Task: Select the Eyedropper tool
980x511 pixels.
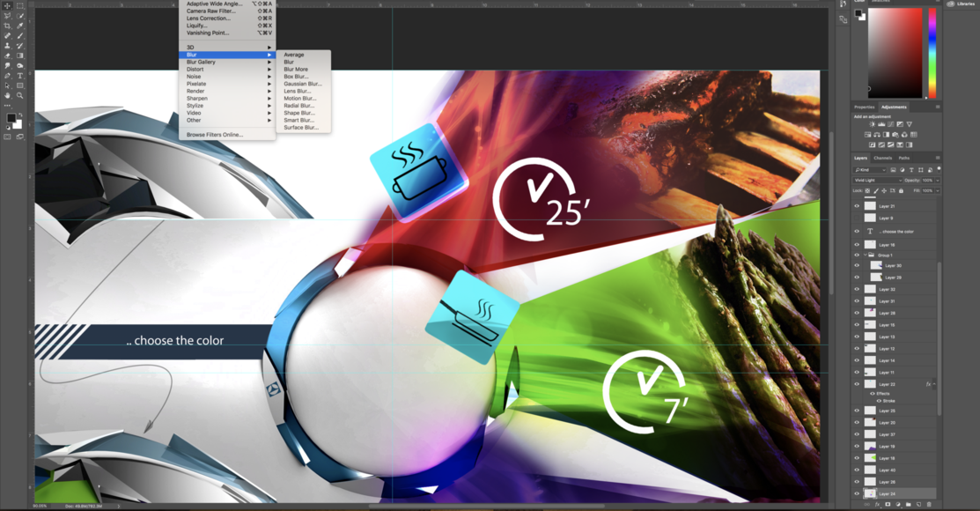Action: pos(20,26)
